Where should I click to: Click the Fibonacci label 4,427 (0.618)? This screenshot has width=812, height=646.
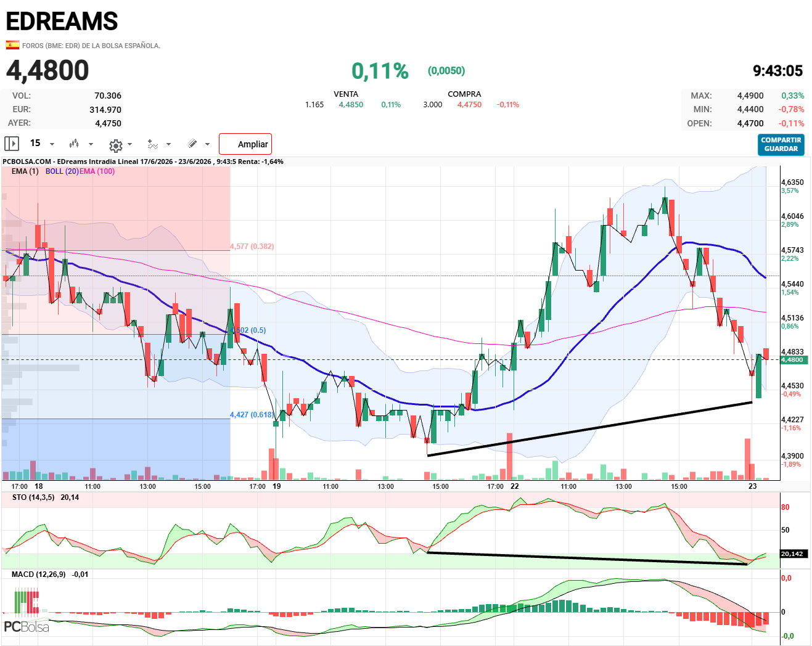252,415
